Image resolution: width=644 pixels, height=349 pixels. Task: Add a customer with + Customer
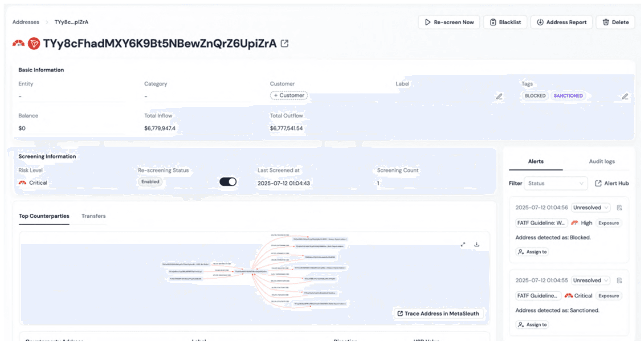click(288, 96)
